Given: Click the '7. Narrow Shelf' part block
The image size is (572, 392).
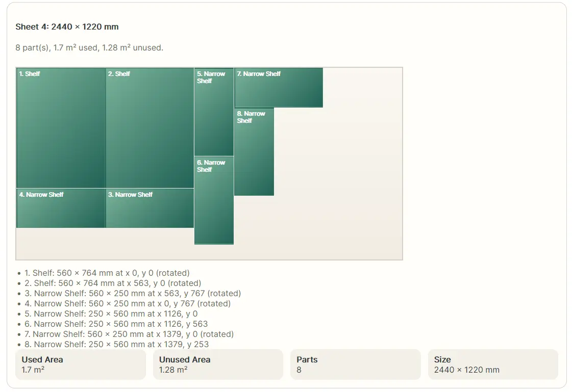Looking at the screenshot, I should tap(279, 88).
